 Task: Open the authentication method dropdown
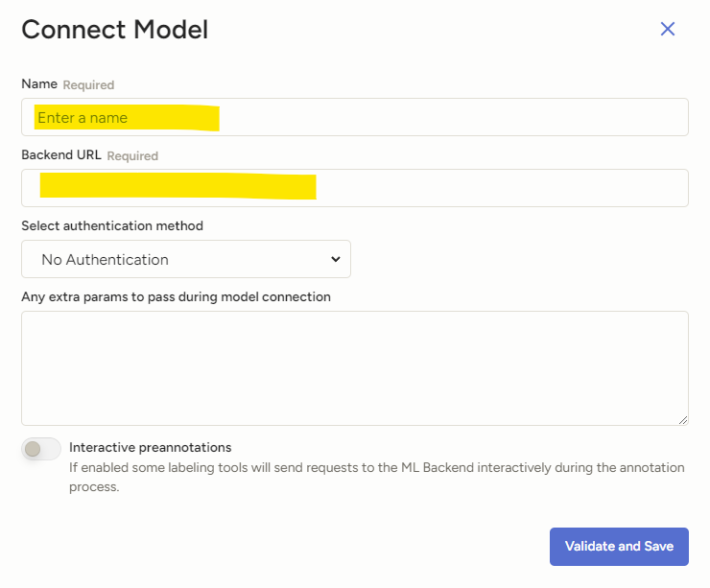point(185,259)
